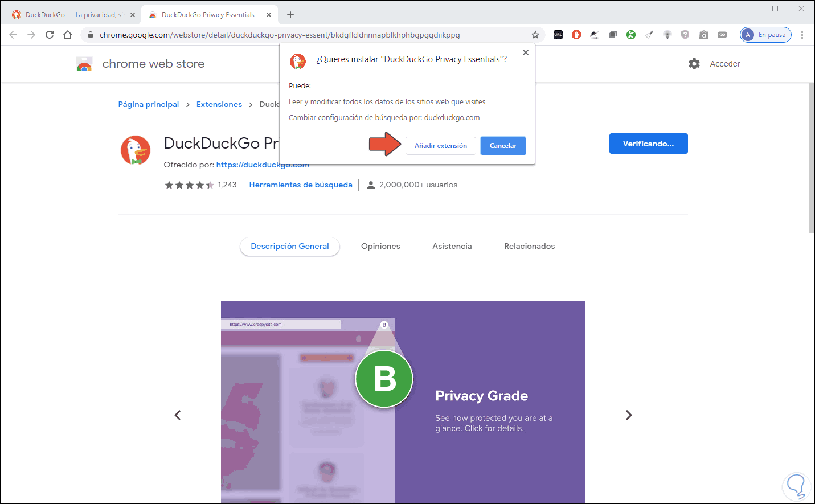Screen dimensions: 815x504
Task: Open Chrome Web Store settings gear
Action: (x=694, y=64)
